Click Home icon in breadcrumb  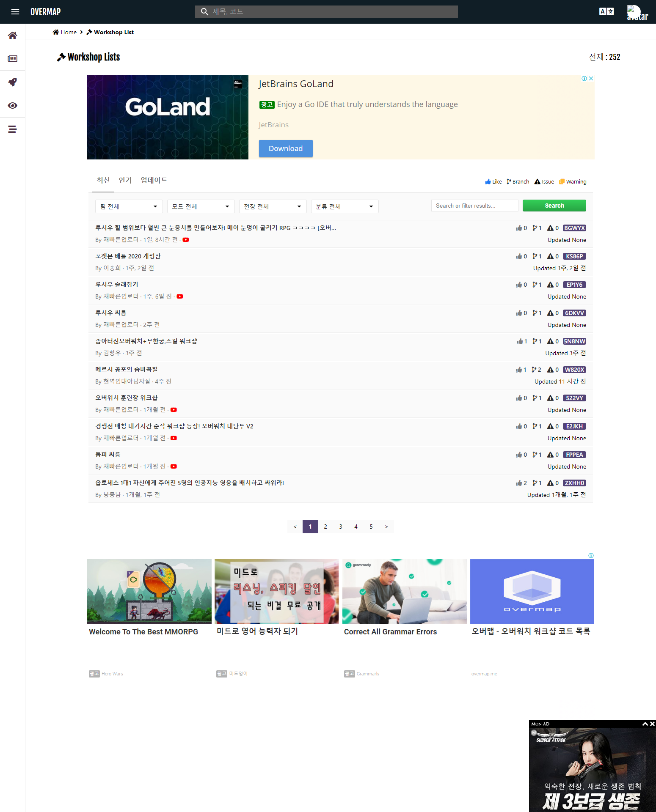[x=55, y=32]
